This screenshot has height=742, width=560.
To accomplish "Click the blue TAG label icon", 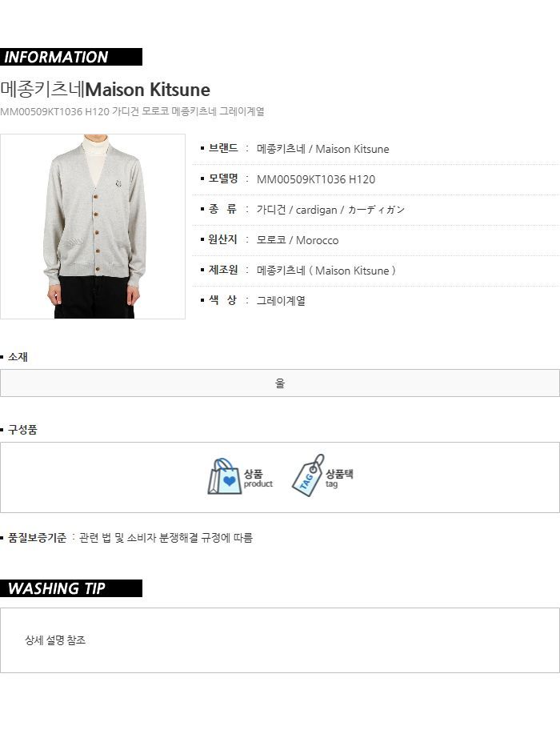I will tap(308, 475).
